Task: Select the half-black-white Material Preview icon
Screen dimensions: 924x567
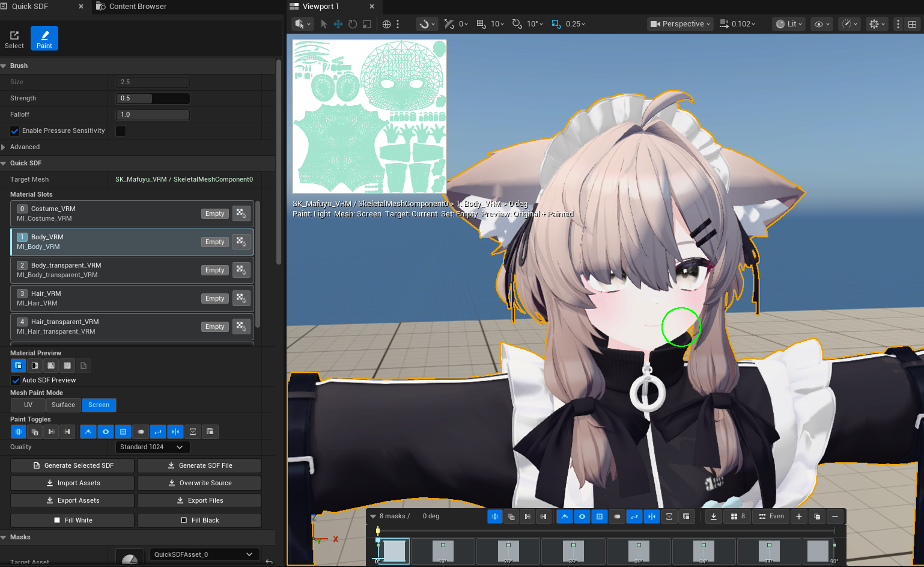Action: (35, 366)
